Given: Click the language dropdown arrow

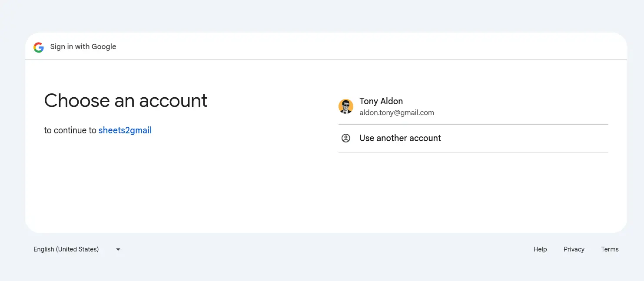Looking at the screenshot, I should click(x=118, y=249).
